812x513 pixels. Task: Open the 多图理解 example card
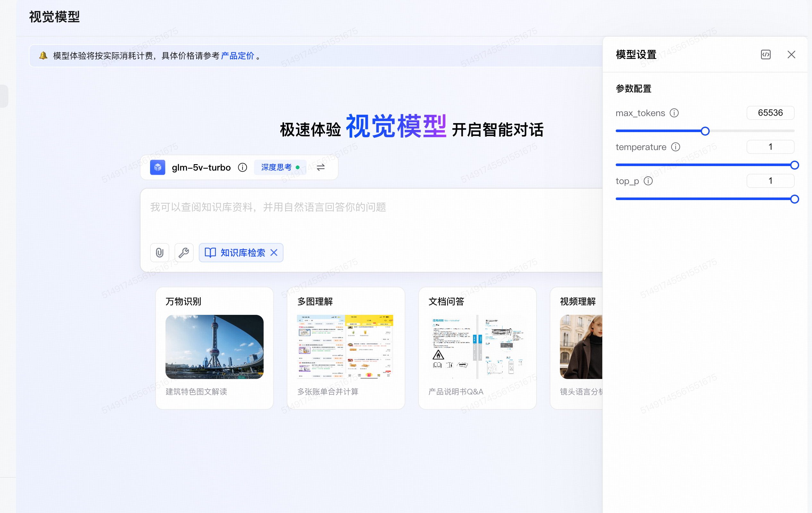point(345,347)
